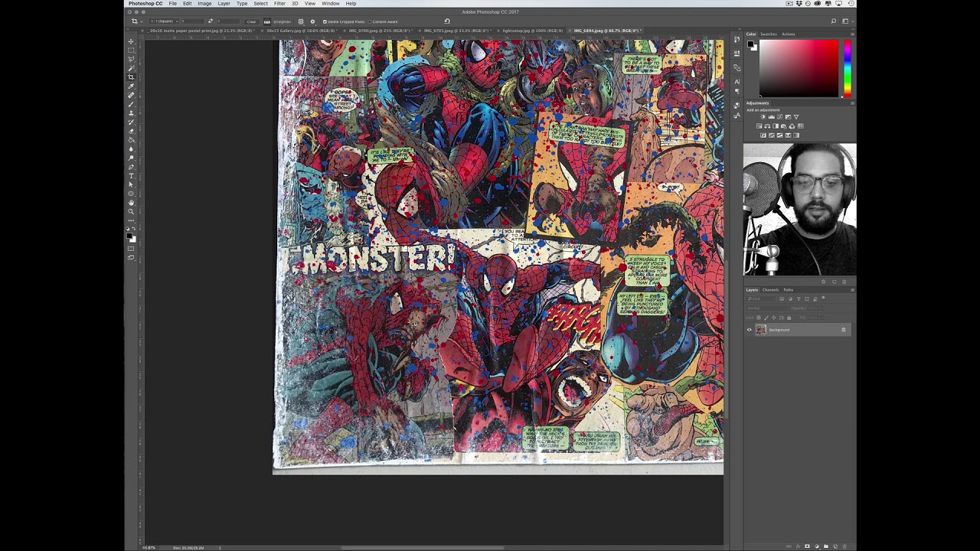Select the Blur tool

tap(131, 148)
